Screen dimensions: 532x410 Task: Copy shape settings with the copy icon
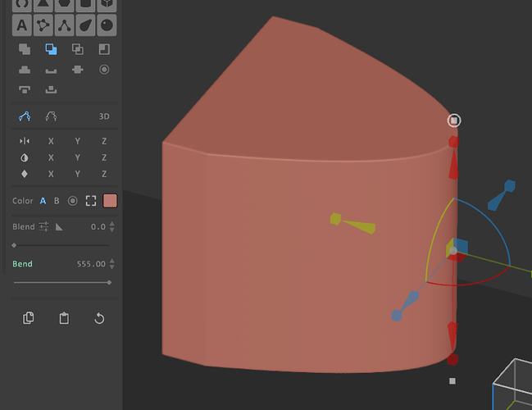[29, 318]
